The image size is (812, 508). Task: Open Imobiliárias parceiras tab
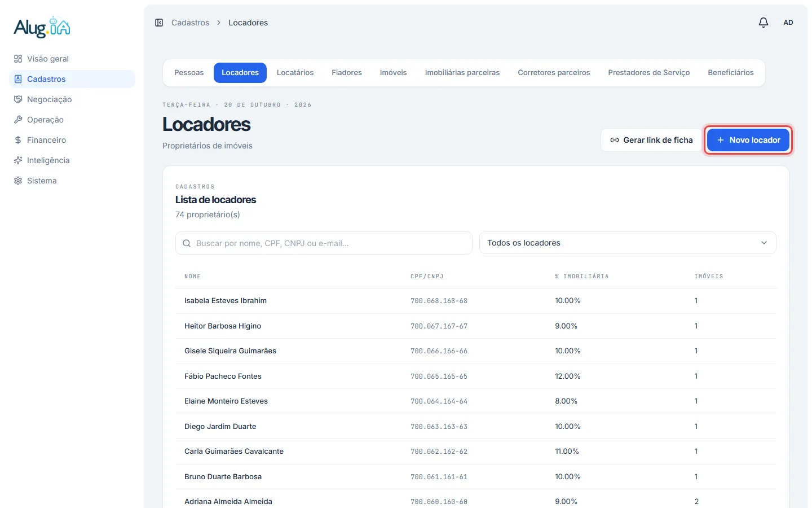(462, 73)
